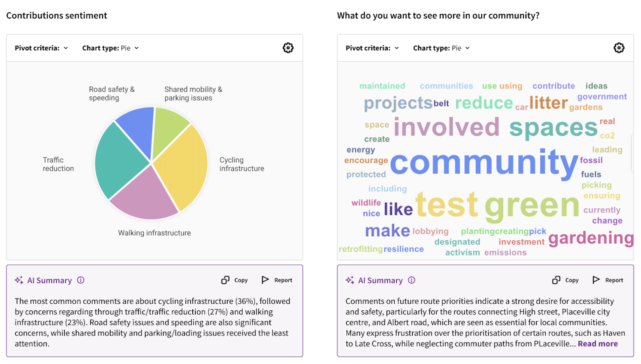The width and height of the screenshot is (641, 364).
Task: Click Copy icon in right AI Summary
Action: click(556, 280)
